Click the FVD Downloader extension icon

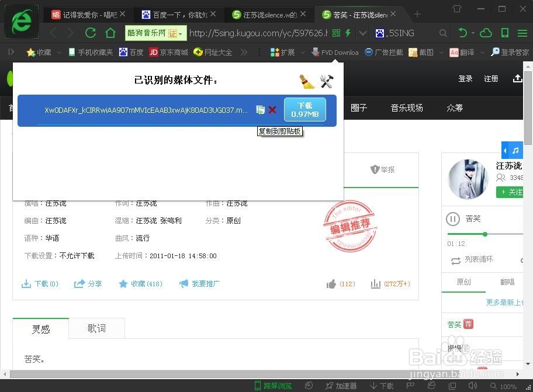point(335,53)
